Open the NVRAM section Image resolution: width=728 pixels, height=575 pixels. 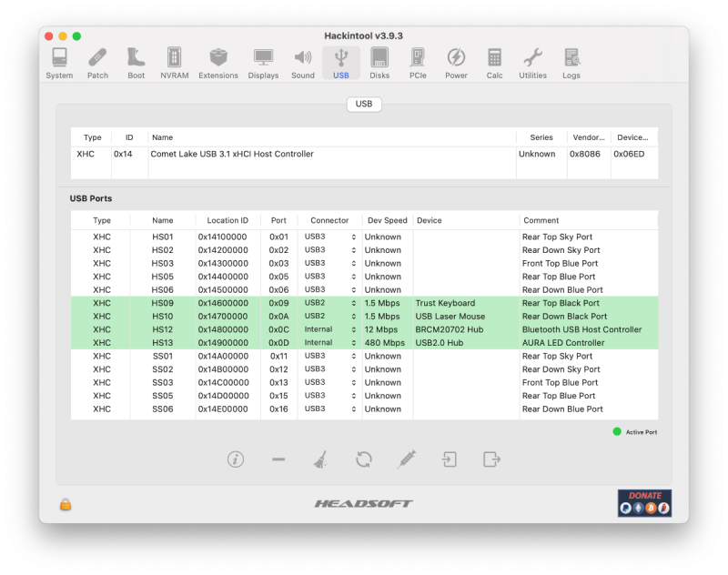pyautogui.click(x=174, y=63)
